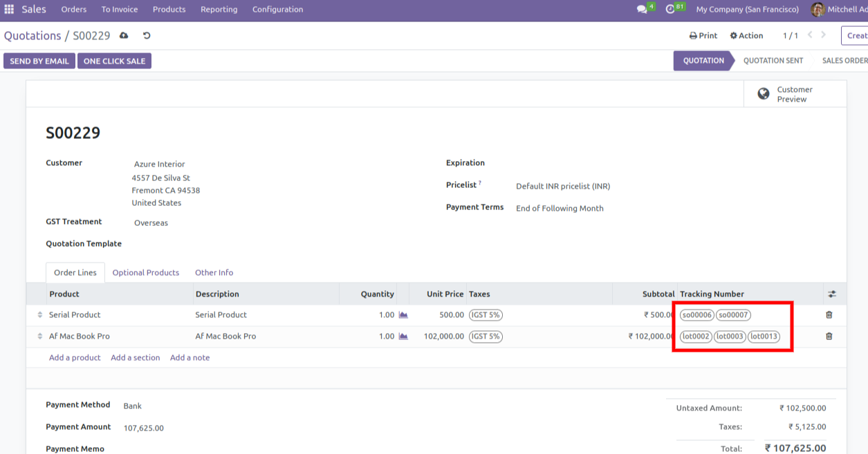This screenshot has height=454, width=868.
Task: Delete the Serial Product order line
Action: [829, 315]
